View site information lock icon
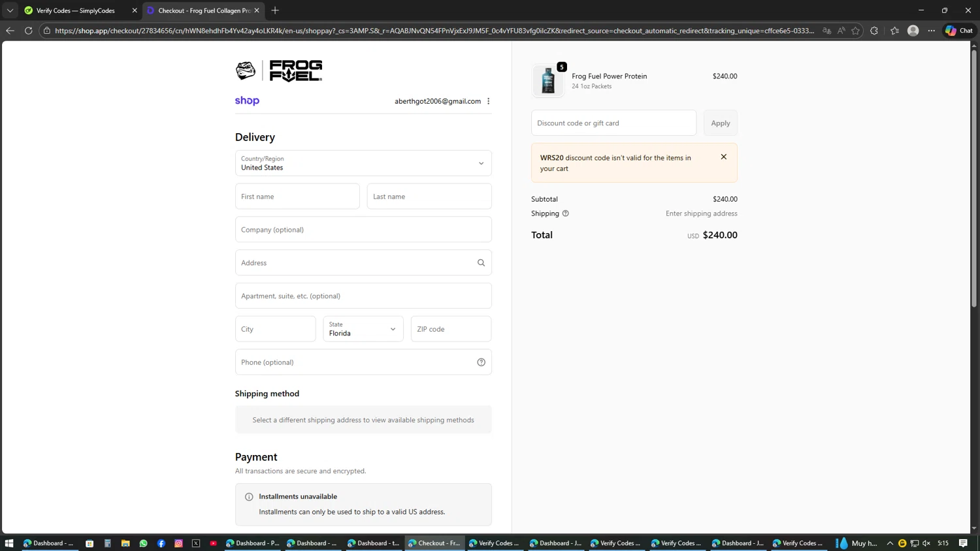The width and height of the screenshot is (980, 551). click(x=47, y=31)
